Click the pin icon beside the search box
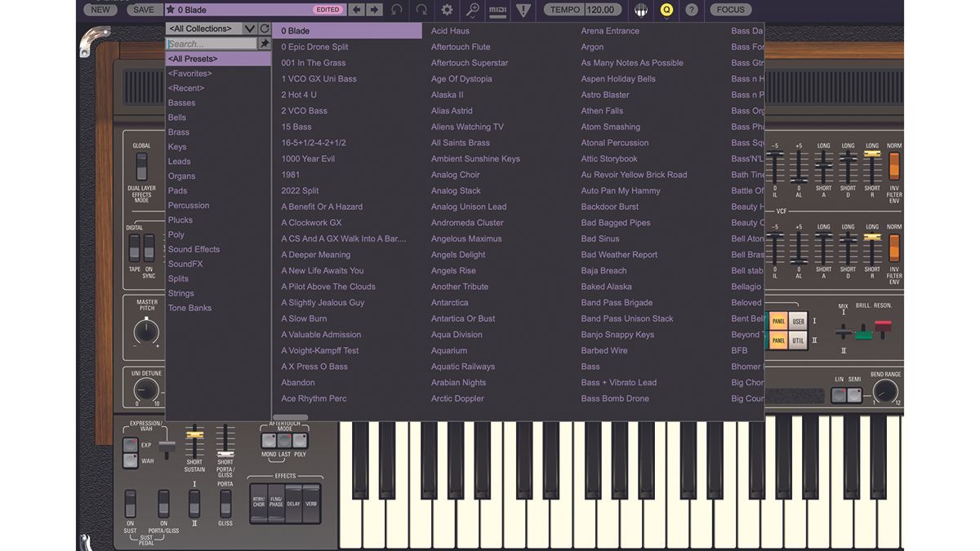This screenshot has height=551, width=980. [265, 43]
